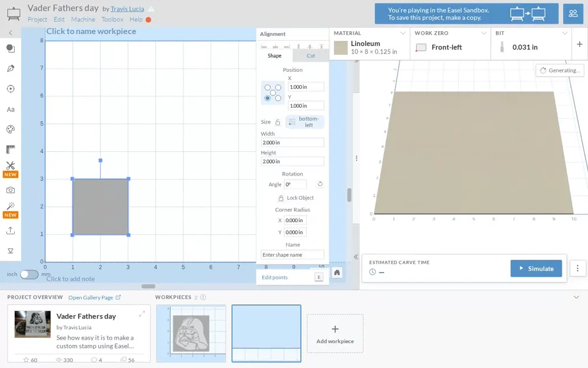This screenshot has width=588, height=368.
Task: Select the Pen drawing tool
Action: coord(11,68)
